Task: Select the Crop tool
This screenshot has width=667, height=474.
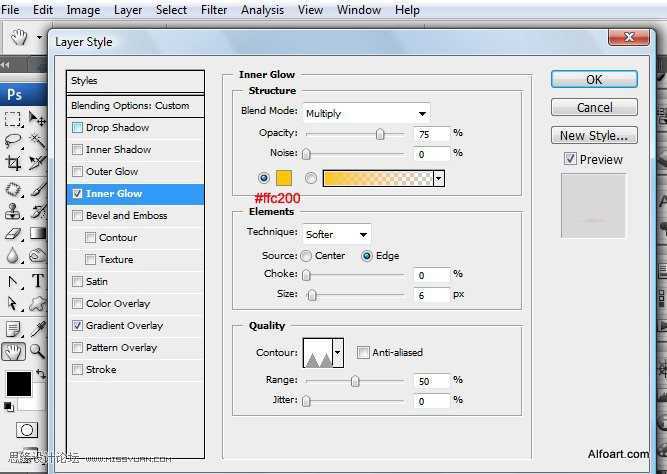Action: [x=13, y=163]
